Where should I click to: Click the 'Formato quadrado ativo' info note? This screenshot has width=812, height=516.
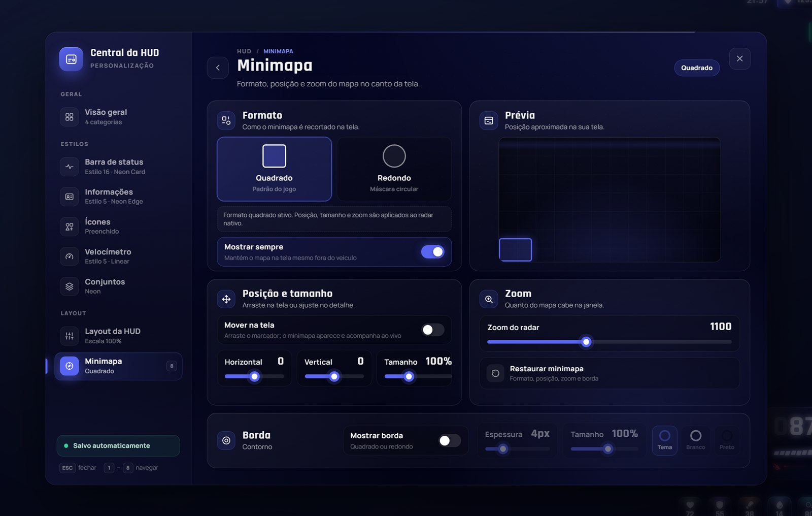click(334, 219)
